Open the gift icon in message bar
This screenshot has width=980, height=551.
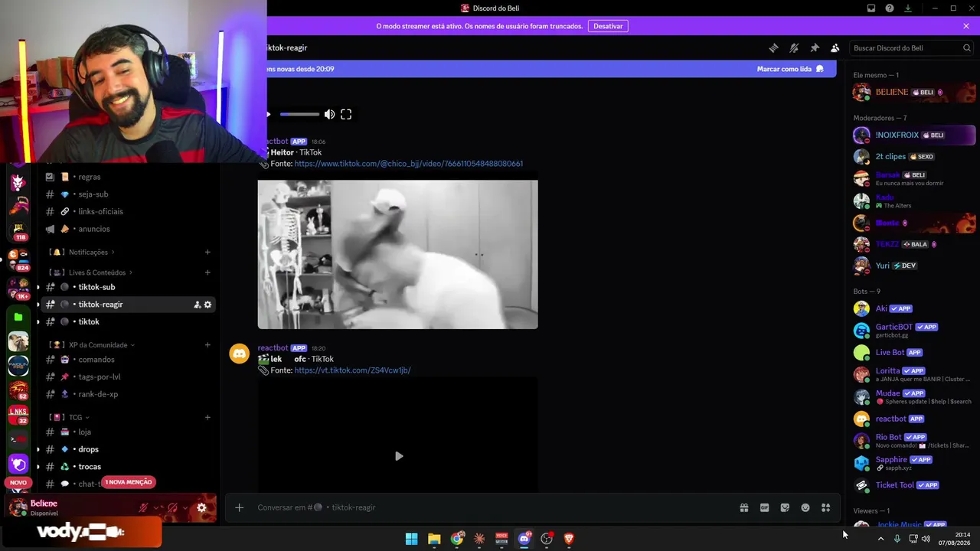point(743,507)
